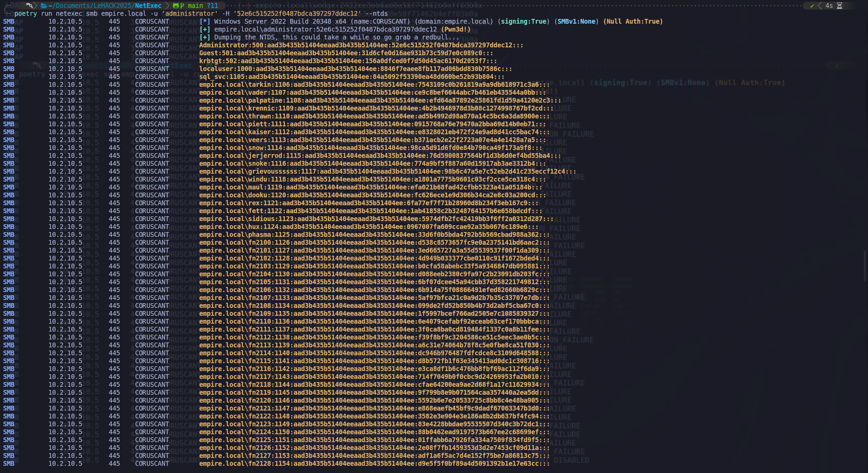Click the signing:True label
Screen dimensions: 868x473
[523, 21]
